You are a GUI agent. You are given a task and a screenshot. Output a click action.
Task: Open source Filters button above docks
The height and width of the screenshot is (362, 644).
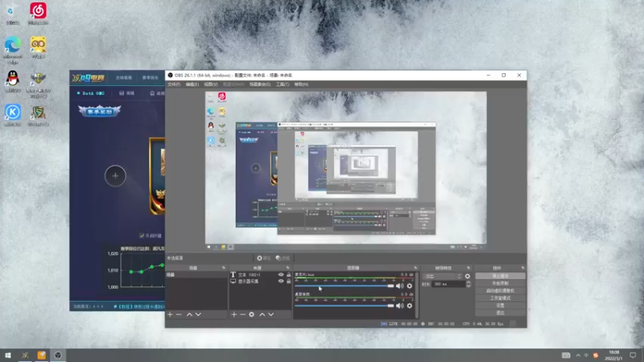(x=283, y=258)
